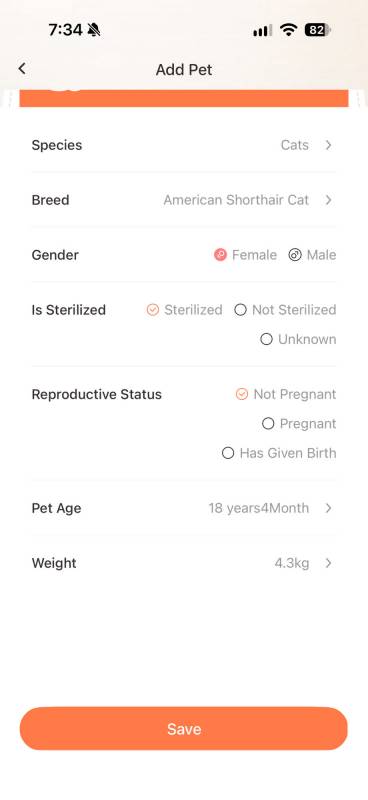Tap the American Shorthair Cat value
This screenshot has width=368, height=800.
pos(236,200)
